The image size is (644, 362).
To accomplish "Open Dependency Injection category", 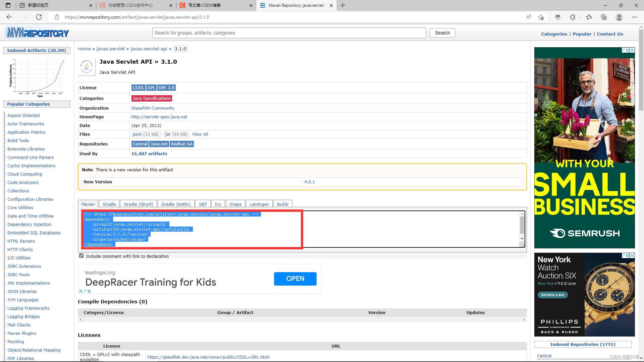I will tap(30, 225).
